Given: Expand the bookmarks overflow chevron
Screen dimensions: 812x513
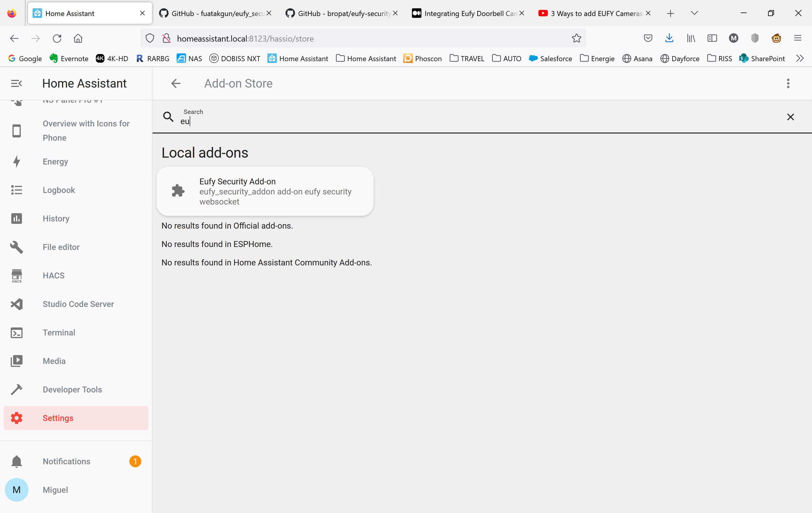Looking at the screenshot, I should (x=800, y=58).
